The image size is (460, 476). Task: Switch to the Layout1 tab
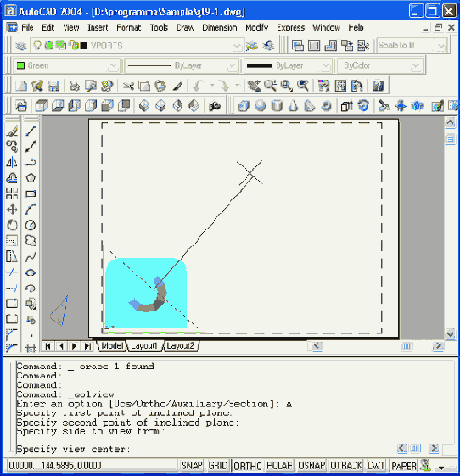[x=144, y=346]
